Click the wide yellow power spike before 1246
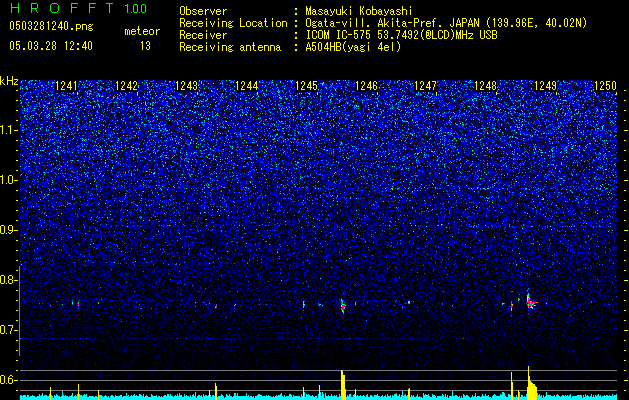629x400 pixels. [343, 384]
